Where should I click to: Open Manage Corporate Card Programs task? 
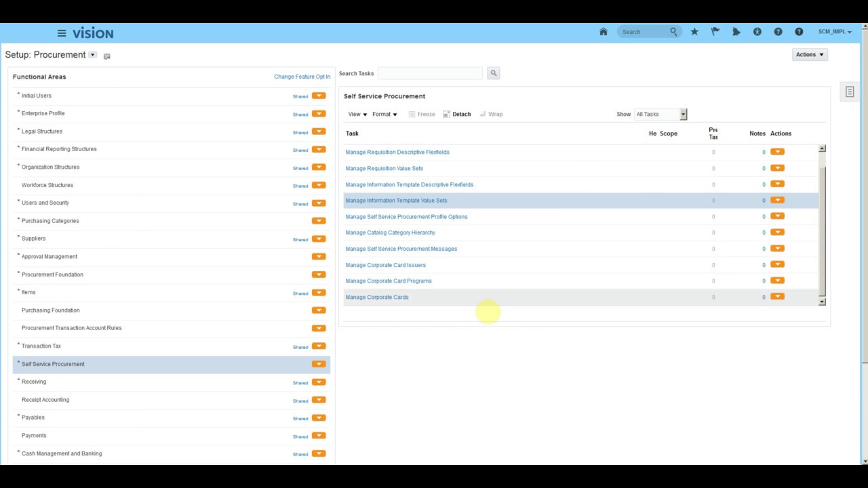tap(389, 281)
